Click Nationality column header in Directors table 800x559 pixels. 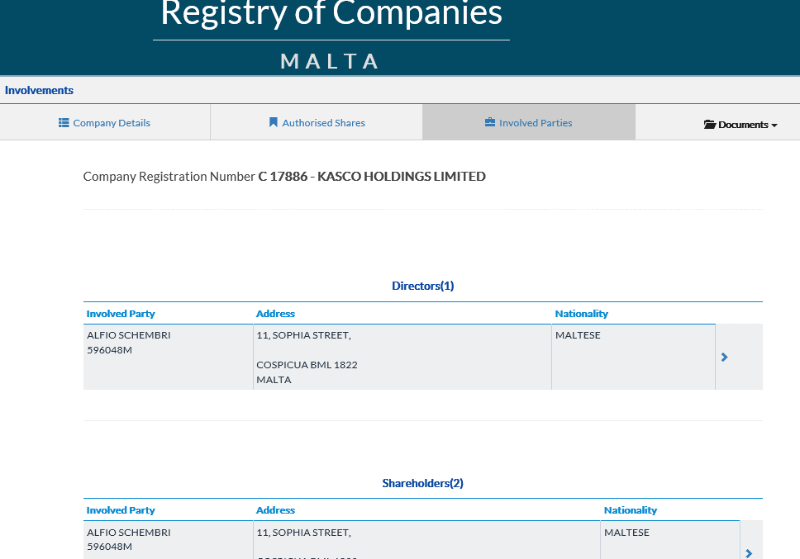582,314
